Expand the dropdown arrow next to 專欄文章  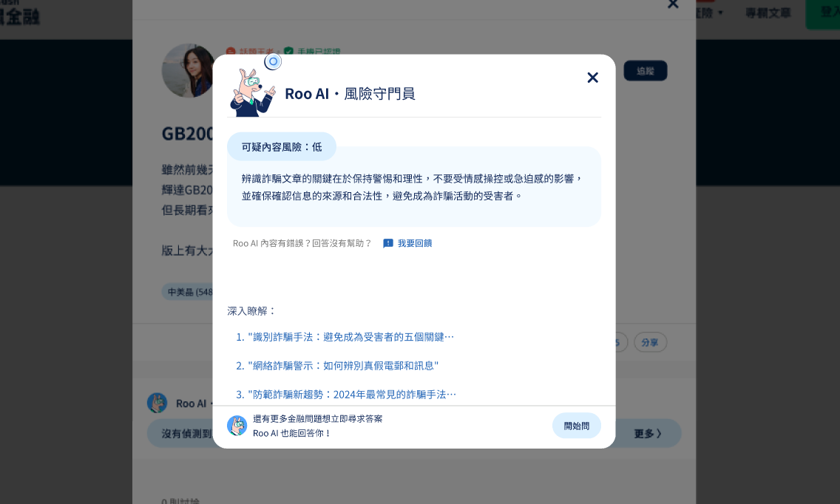(x=720, y=13)
